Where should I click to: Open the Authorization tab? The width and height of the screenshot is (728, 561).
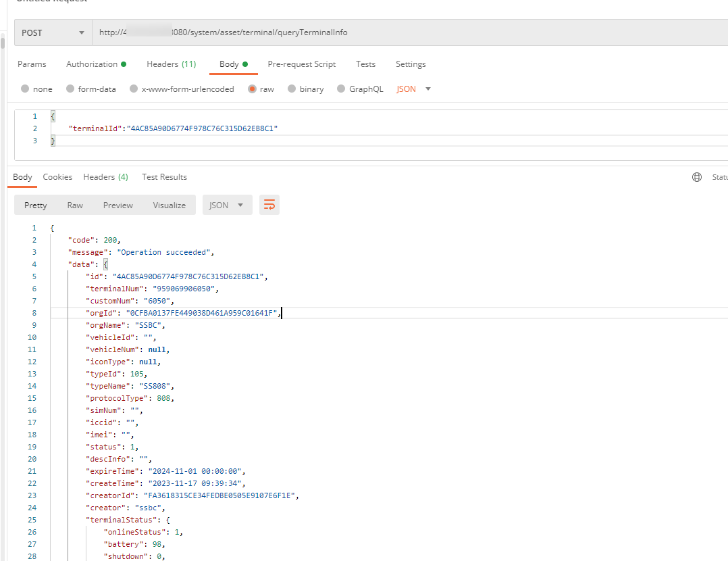pyautogui.click(x=96, y=64)
